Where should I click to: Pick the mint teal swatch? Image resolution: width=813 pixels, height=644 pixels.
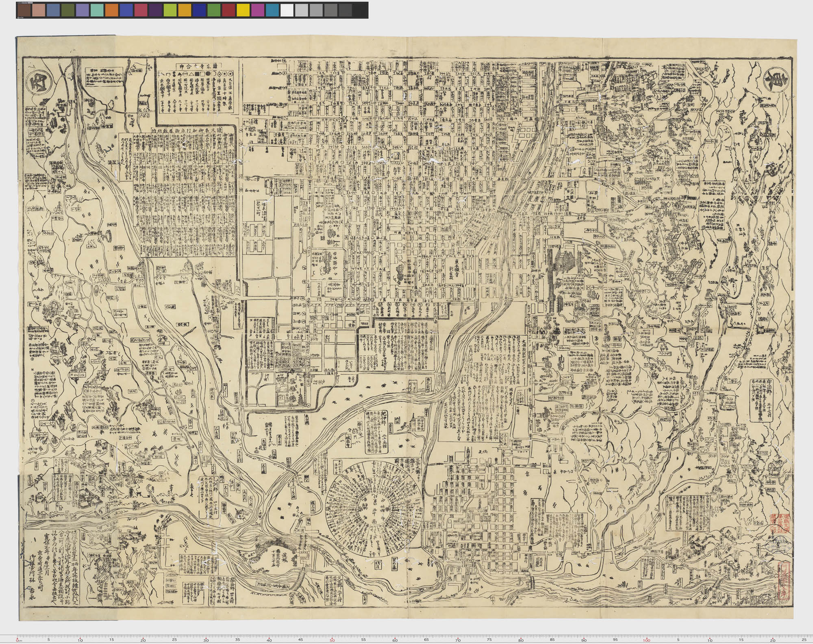click(x=97, y=11)
